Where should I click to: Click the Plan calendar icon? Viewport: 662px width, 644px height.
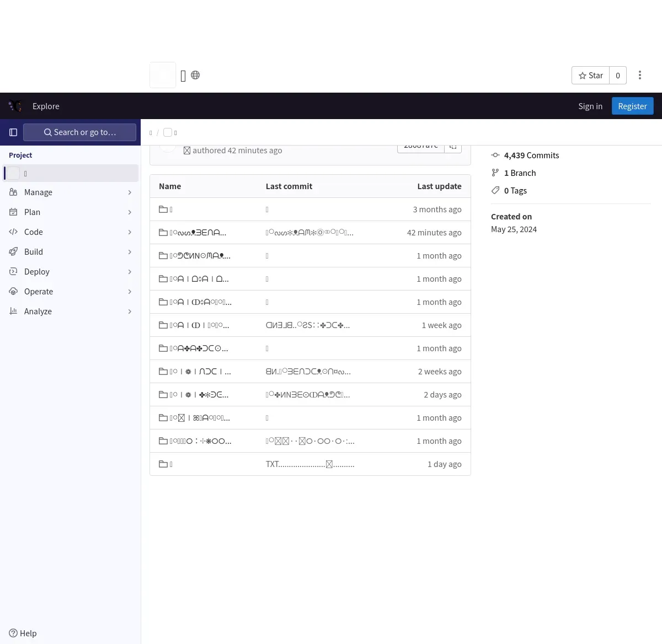(x=13, y=212)
